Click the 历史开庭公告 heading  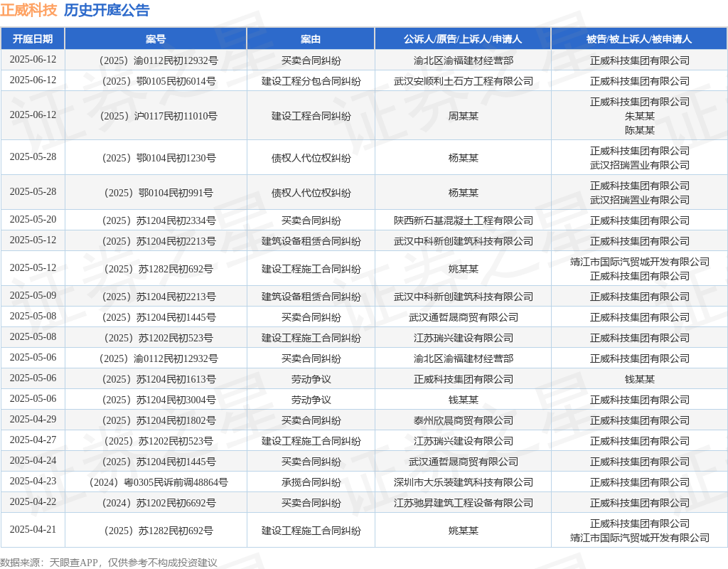click(x=107, y=10)
